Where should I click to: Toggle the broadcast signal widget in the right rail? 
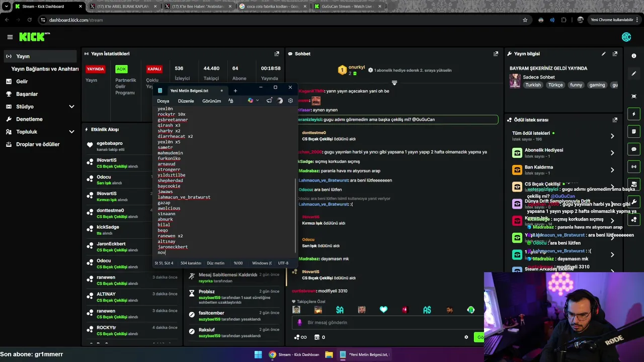(634, 166)
